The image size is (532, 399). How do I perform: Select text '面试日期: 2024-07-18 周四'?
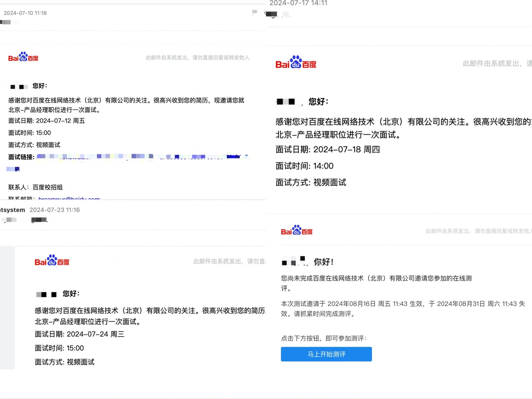click(328, 149)
